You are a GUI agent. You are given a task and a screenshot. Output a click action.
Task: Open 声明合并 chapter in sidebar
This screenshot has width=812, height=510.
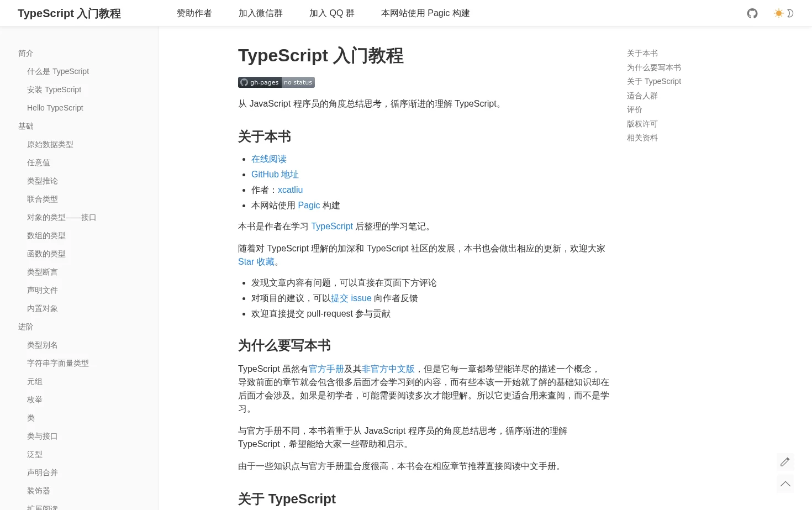point(43,472)
